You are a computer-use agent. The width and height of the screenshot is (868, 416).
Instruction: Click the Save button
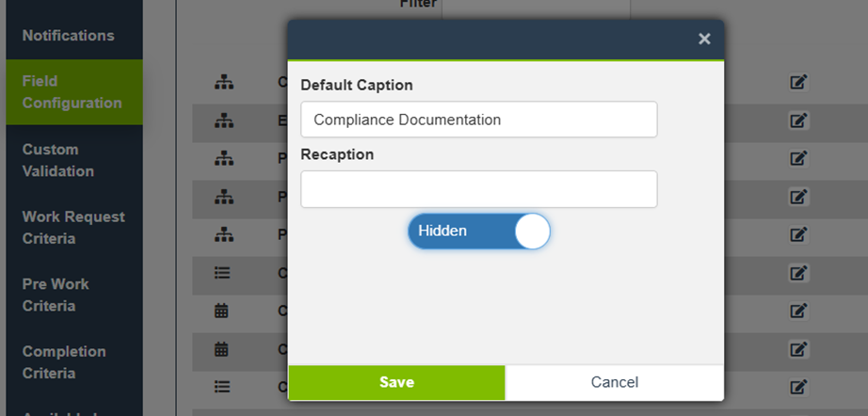pos(396,382)
